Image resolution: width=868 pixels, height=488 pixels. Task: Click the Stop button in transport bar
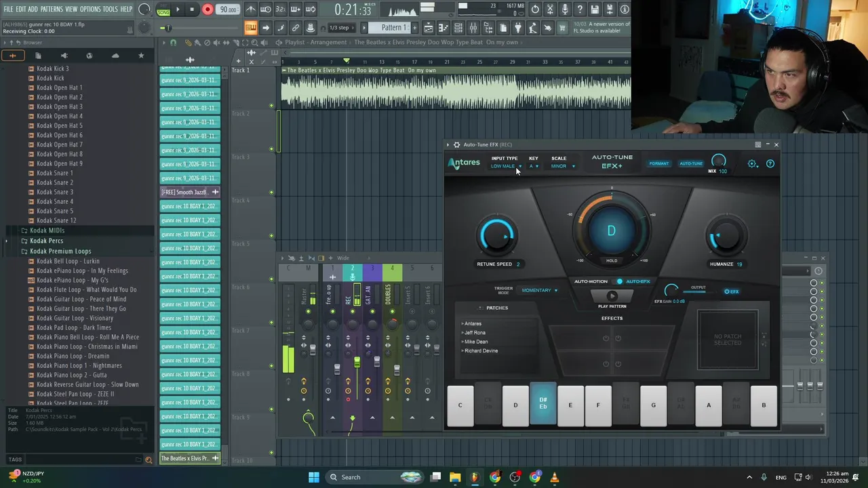pos(193,9)
